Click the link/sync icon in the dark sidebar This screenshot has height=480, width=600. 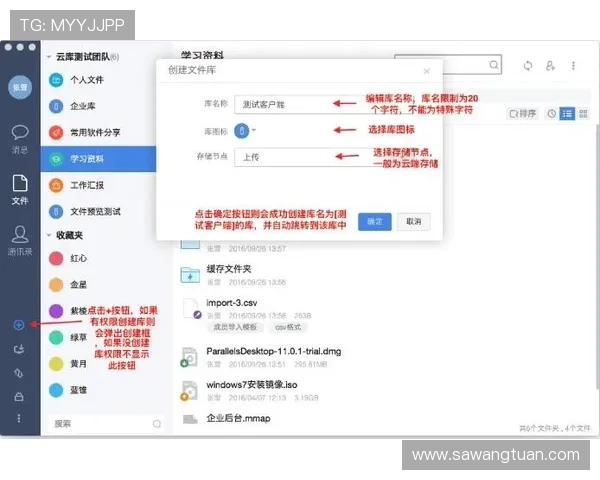tap(19, 373)
